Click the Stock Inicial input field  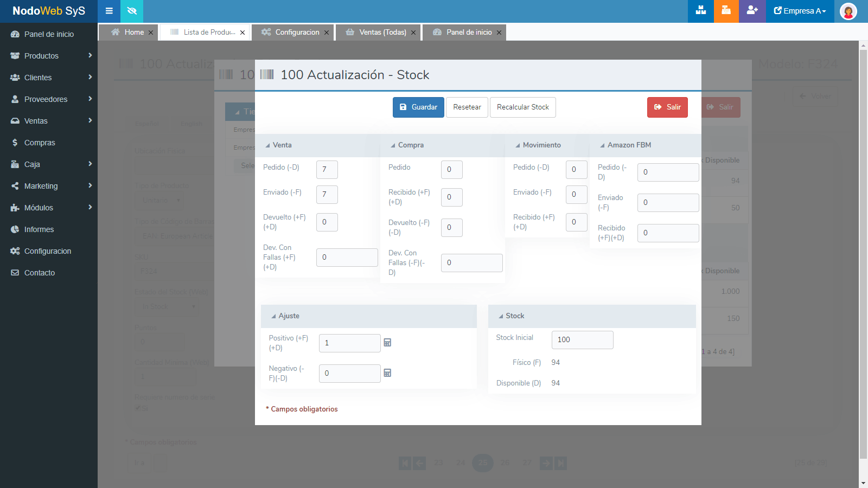click(582, 340)
